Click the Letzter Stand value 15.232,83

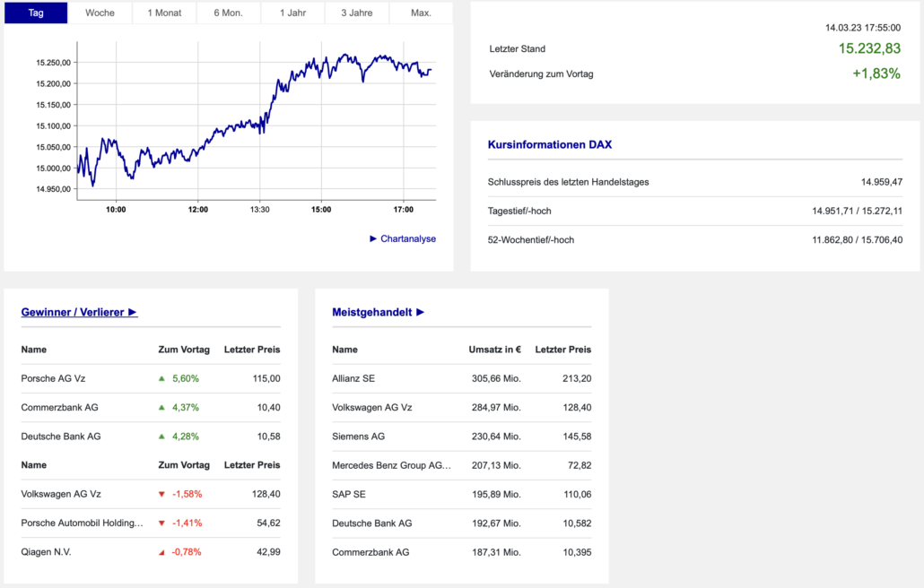click(x=869, y=48)
